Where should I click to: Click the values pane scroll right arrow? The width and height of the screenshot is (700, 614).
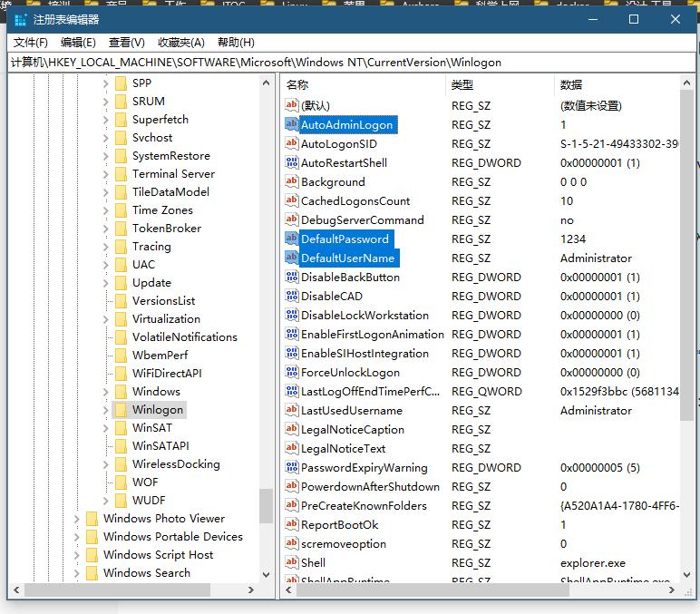pyautogui.click(x=671, y=590)
